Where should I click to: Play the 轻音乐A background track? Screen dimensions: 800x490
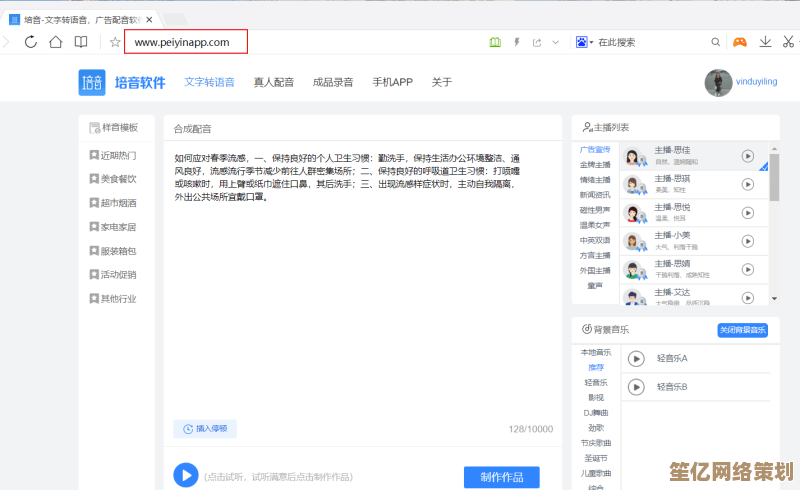(636, 359)
